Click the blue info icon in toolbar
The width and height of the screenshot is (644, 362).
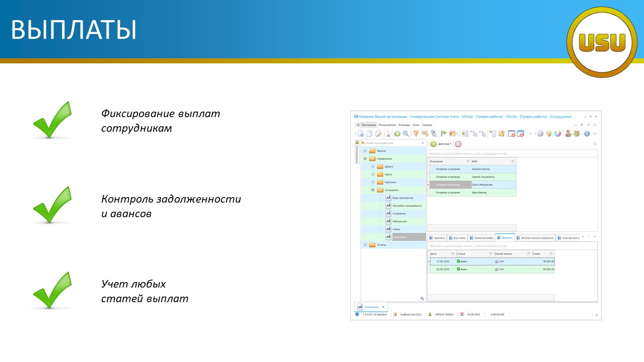pos(587,134)
